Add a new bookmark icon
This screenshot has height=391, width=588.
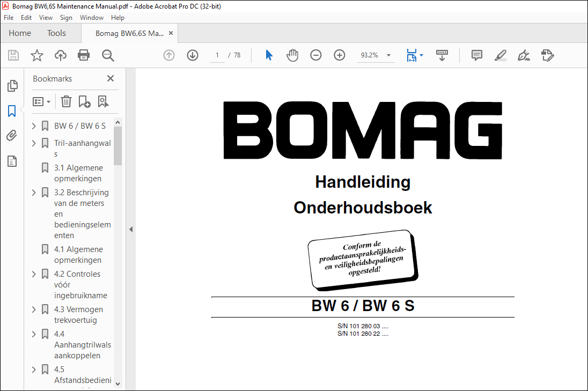tap(84, 101)
